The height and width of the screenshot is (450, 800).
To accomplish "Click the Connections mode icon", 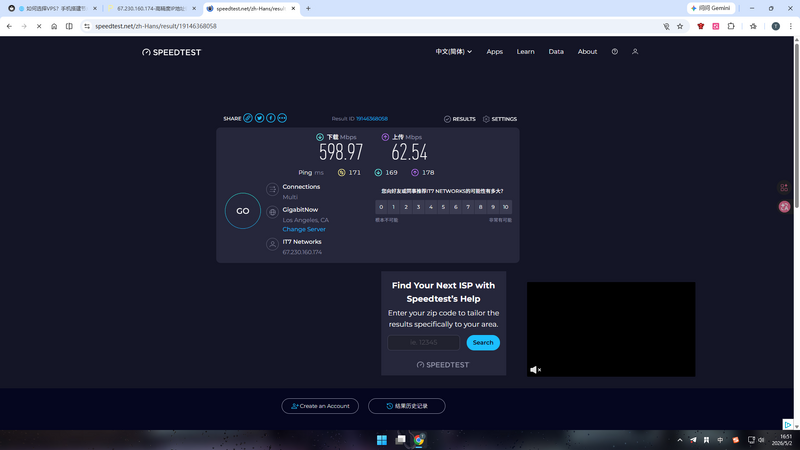I will (x=272, y=189).
